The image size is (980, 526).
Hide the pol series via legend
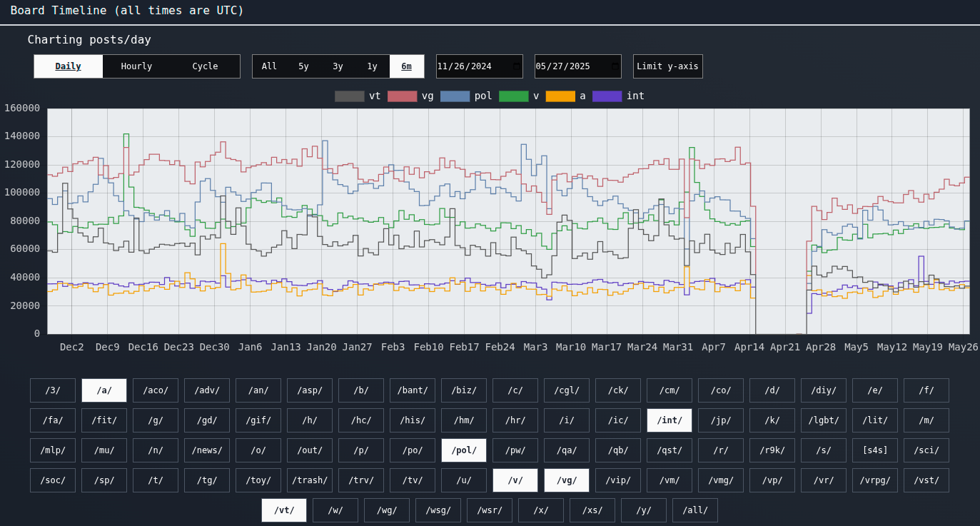point(455,96)
